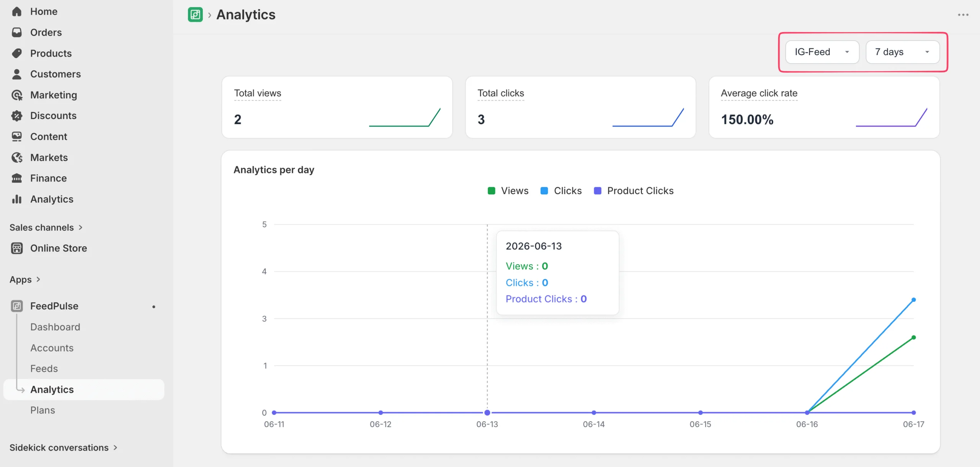The width and height of the screenshot is (980, 467).
Task: Open Products page
Action: pyautogui.click(x=51, y=53)
